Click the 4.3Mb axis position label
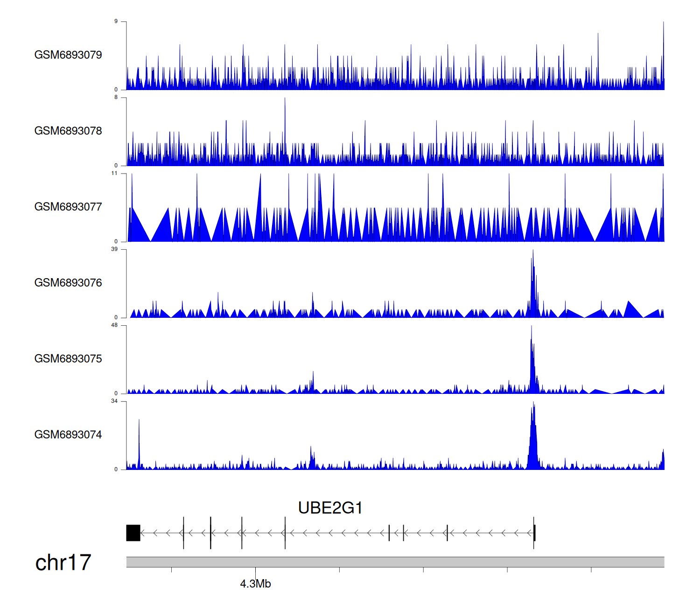 point(255,584)
